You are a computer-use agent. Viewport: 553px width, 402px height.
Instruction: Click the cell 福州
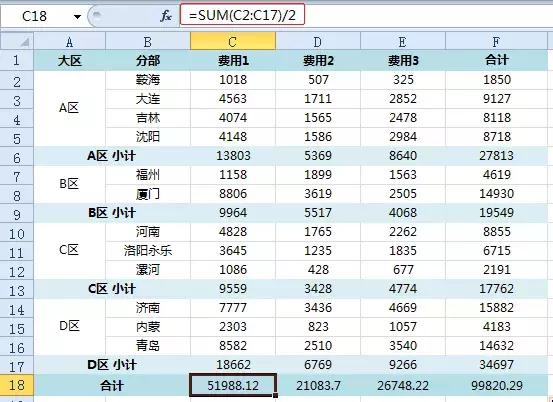click(148, 175)
